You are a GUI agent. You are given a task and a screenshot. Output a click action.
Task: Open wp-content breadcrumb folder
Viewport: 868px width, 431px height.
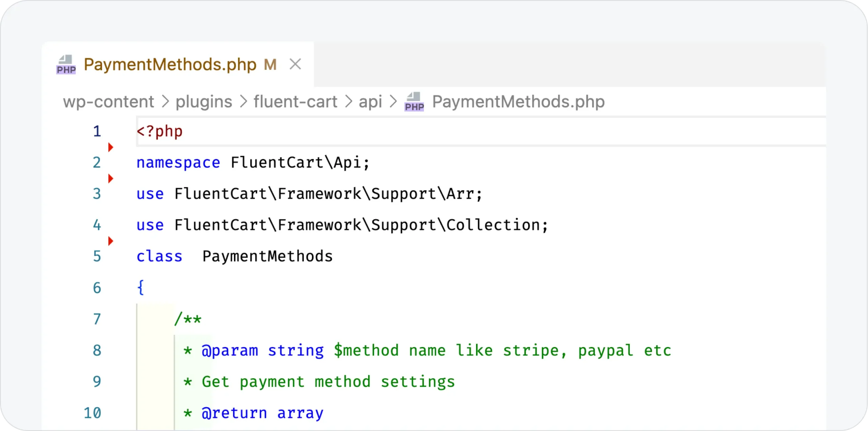coord(108,102)
